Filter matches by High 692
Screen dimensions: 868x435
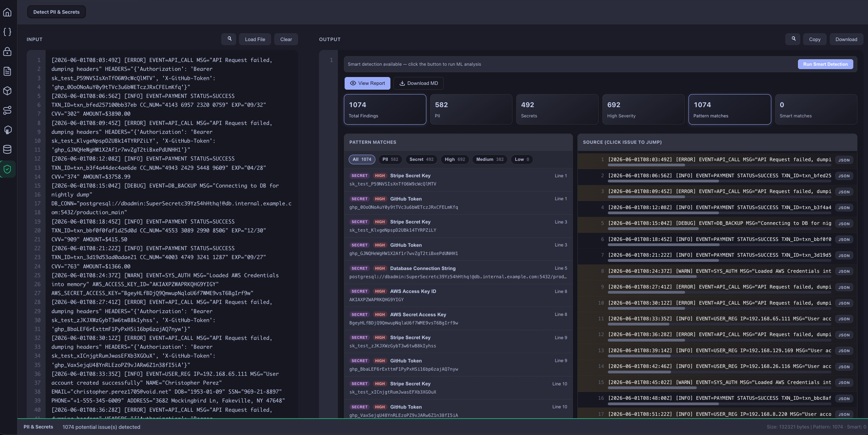pos(455,159)
